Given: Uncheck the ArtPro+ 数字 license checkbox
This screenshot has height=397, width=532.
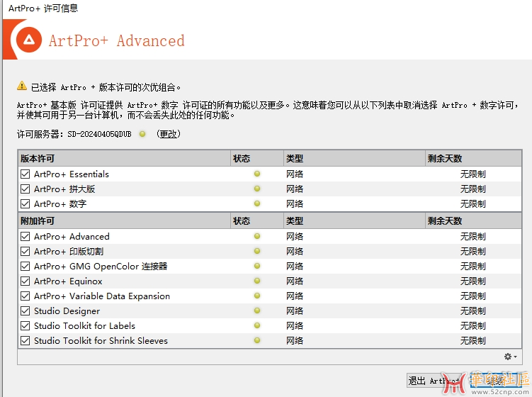Looking at the screenshot, I should (25, 204).
